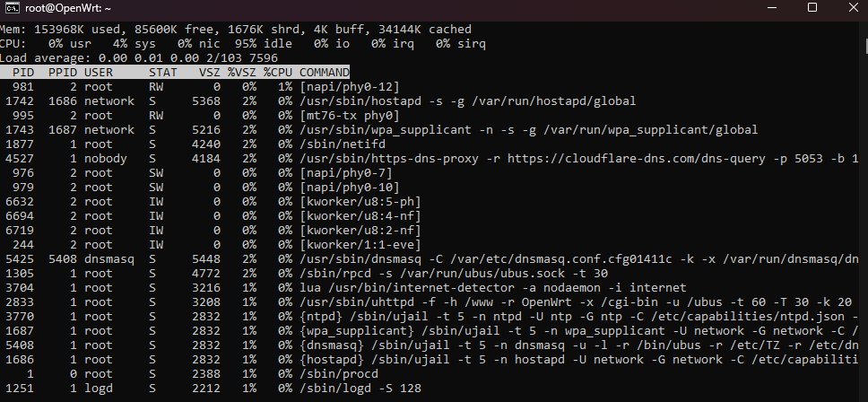Click the PID column header

coord(23,73)
